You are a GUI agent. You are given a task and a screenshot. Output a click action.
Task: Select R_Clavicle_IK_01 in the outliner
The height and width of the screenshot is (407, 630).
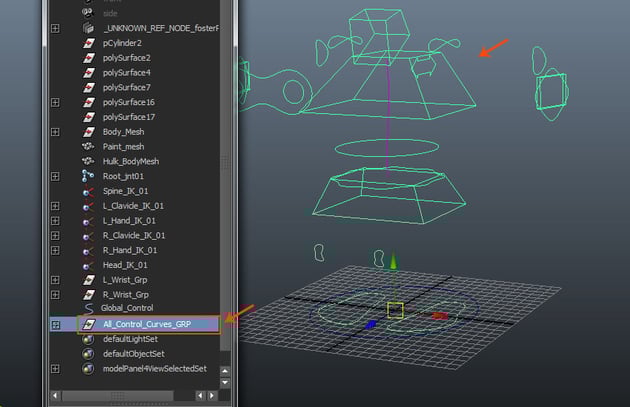(x=134, y=235)
